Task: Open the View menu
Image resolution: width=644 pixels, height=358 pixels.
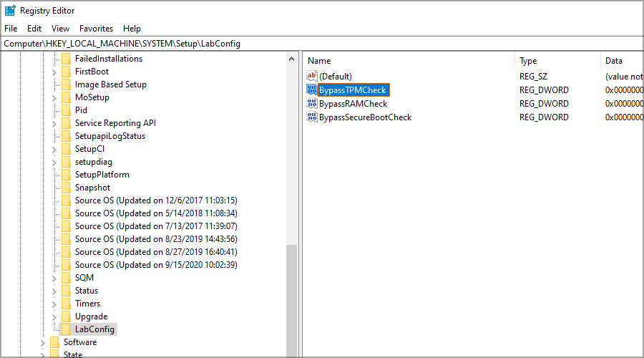Action: [60, 29]
